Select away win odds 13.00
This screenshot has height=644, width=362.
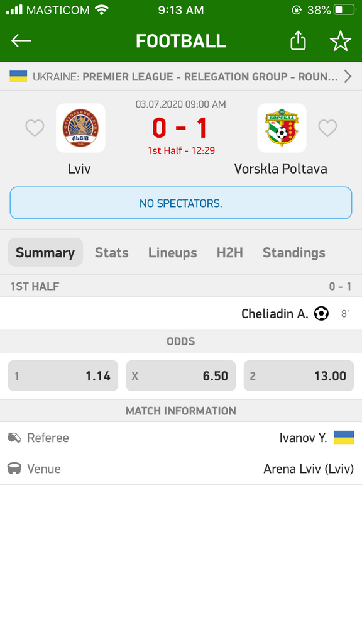[x=299, y=376]
